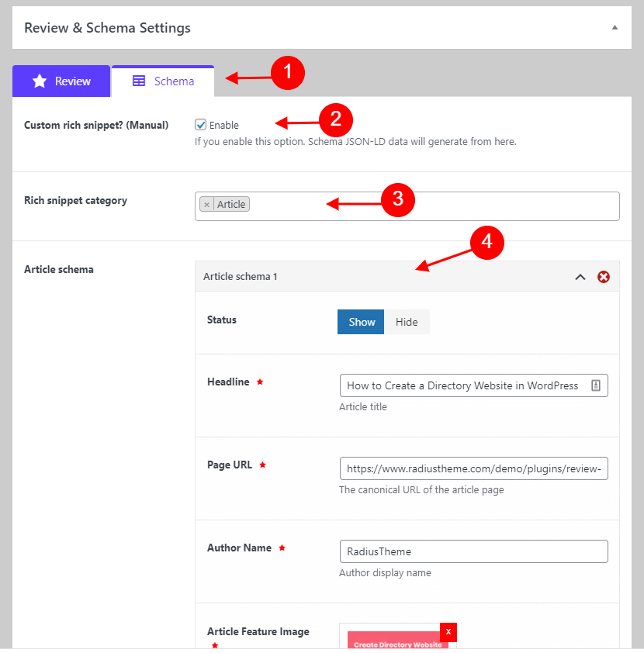Delete the article feature image thumbnail

click(448, 632)
